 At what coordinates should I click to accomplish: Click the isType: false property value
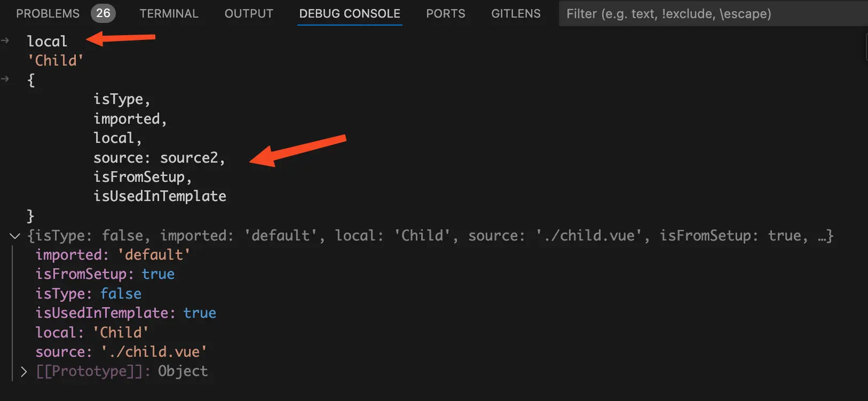point(121,293)
